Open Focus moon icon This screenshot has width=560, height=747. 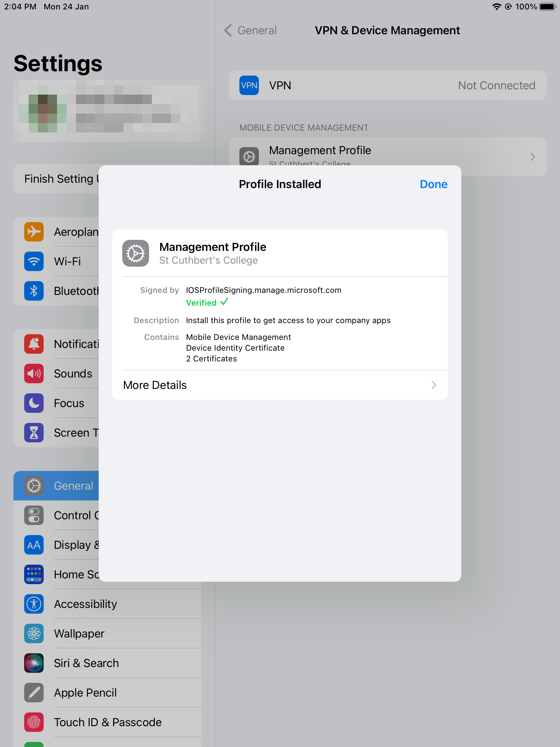click(34, 403)
